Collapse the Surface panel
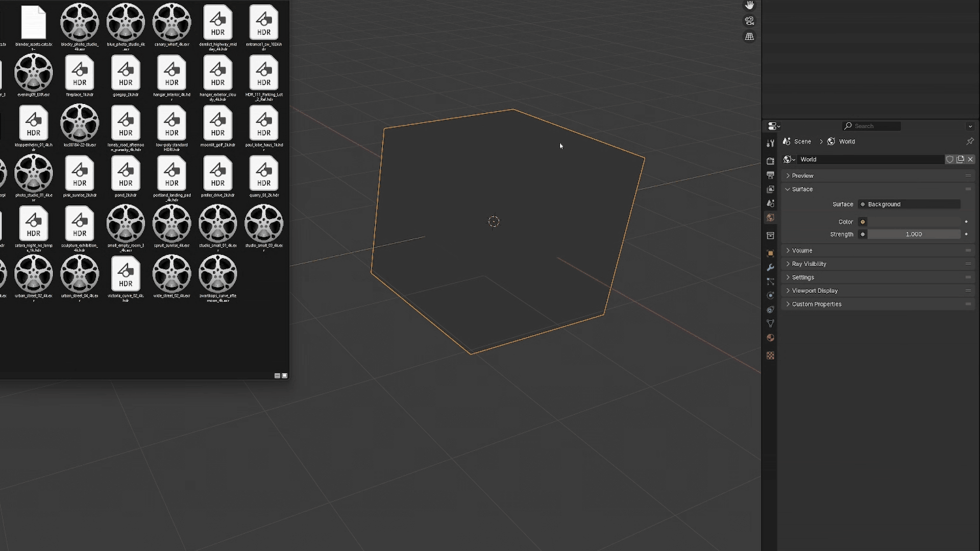 coord(802,189)
